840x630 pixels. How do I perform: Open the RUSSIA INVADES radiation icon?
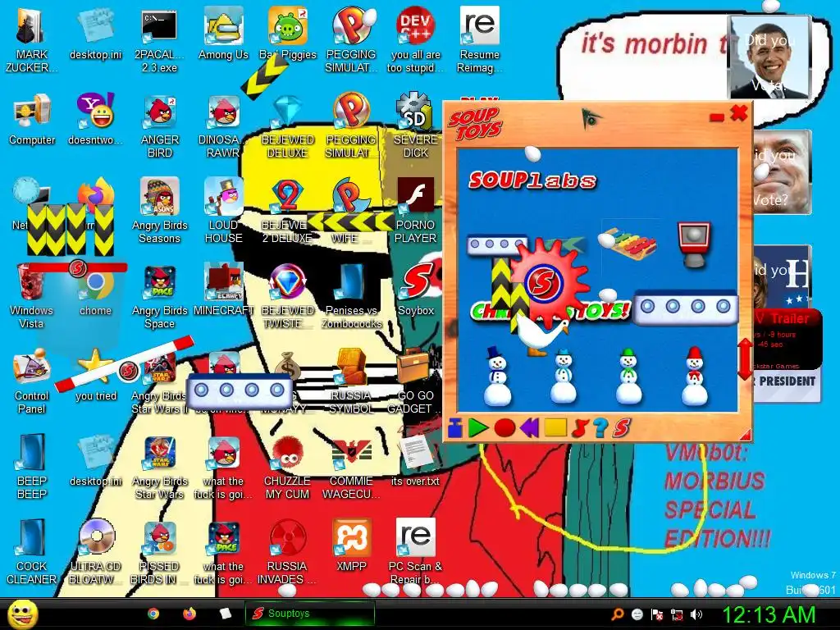point(287,552)
